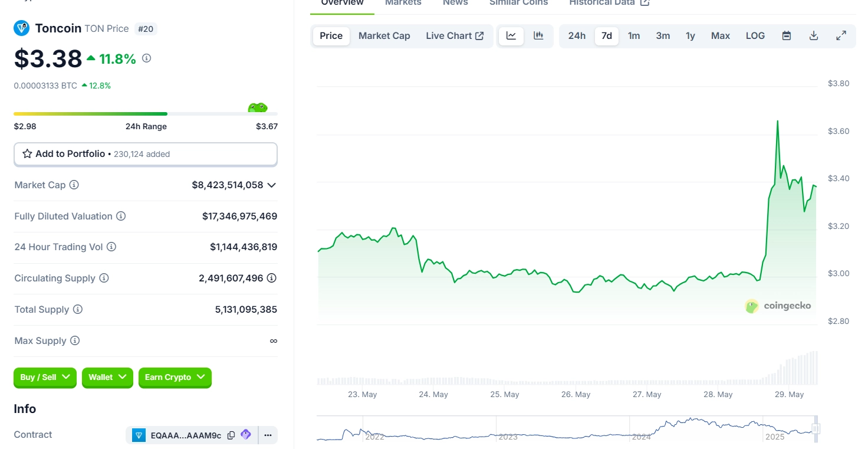Viewport: 868px width, 449px height.
Task: Show Fully Diluted Valuation info icon
Action: pyautogui.click(x=121, y=216)
